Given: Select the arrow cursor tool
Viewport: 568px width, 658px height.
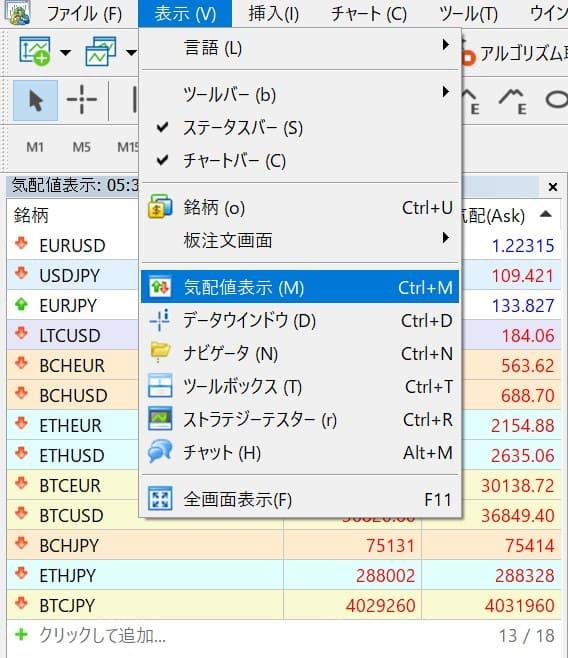Looking at the screenshot, I should (x=35, y=101).
